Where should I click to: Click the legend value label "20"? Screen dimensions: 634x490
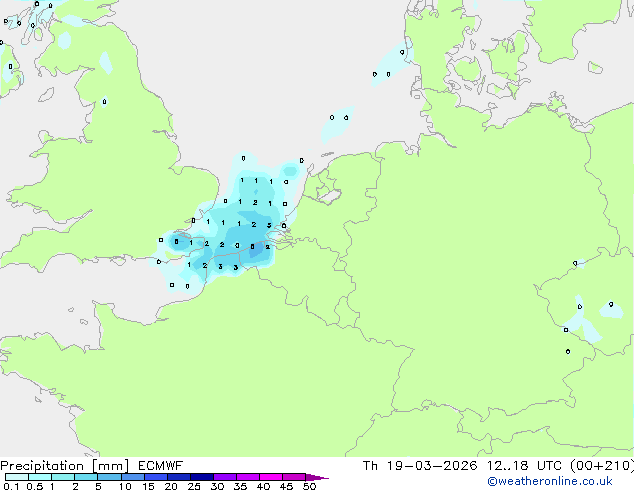click(171, 486)
